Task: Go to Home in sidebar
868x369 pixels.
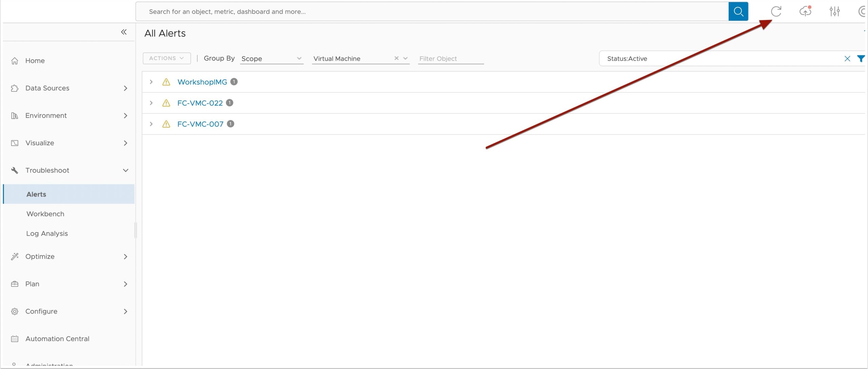Action: click(35, 61)
